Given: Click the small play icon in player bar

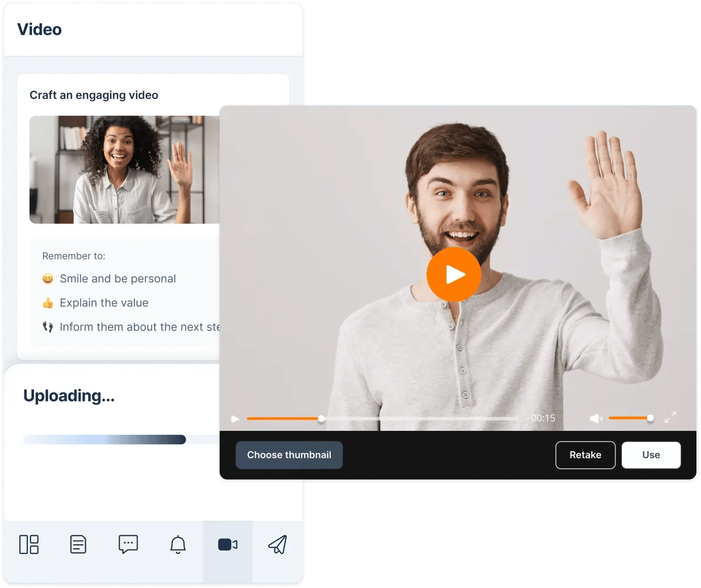Looking at the screenshot, I should coord(235,419).
